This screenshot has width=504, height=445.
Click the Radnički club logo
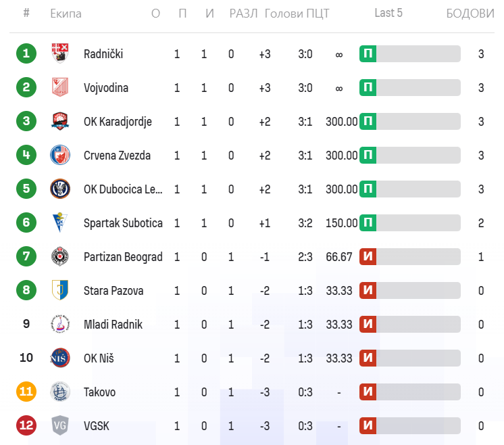tap(60, 53)
